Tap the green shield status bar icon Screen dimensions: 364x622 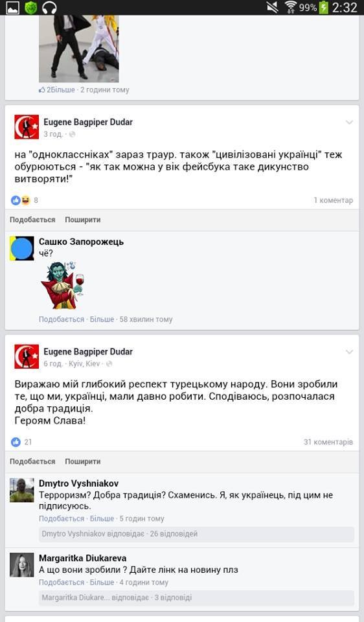(x=30, y=7)
